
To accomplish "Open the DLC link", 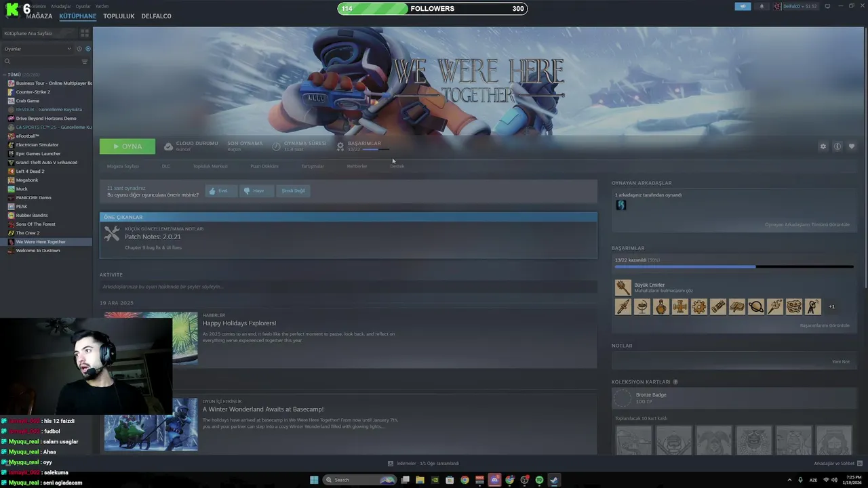I will pyautogui.click(x=166, y=166).
